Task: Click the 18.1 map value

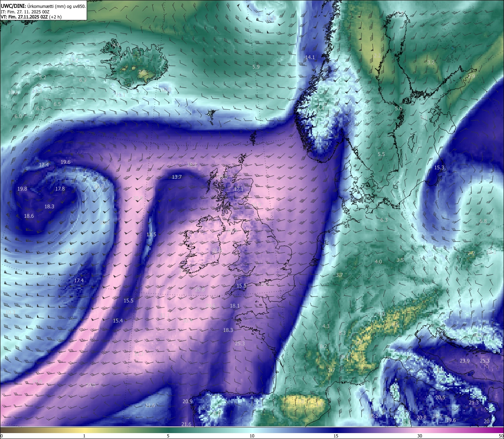Action: point(235,306)
